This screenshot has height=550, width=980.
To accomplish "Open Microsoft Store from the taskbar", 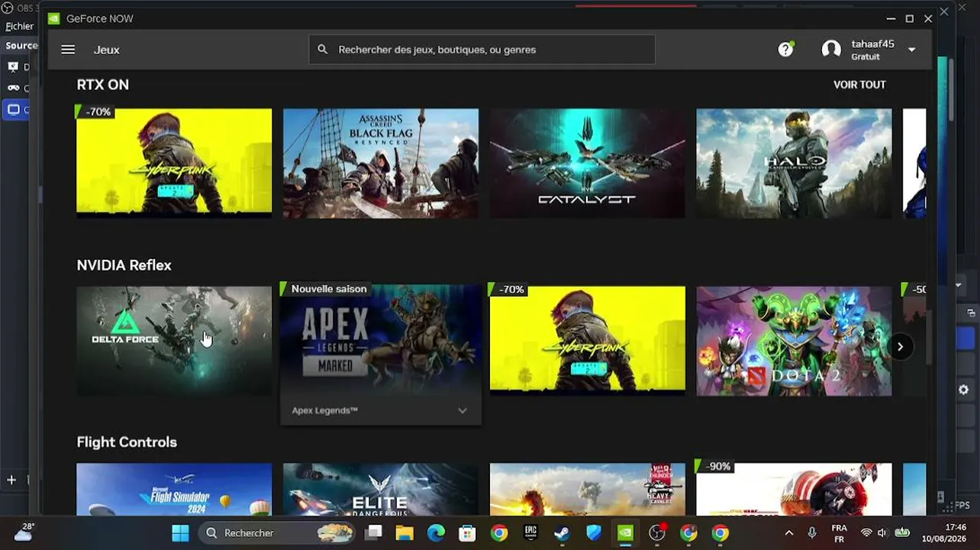I will [x=467, y=533].
